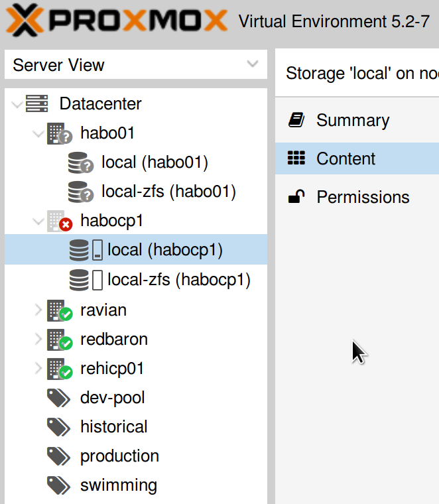The image size is (439, 504).
Task: Click the Storage 'local' panel title
Action: pos(363,74)
